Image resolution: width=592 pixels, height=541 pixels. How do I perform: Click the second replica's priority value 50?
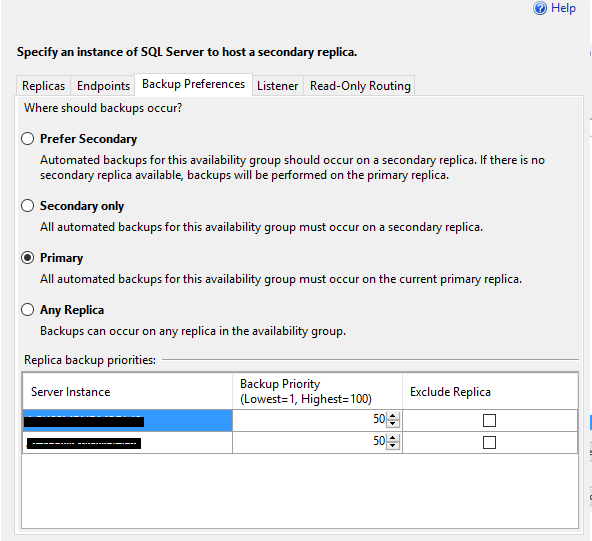pos(379,441)
